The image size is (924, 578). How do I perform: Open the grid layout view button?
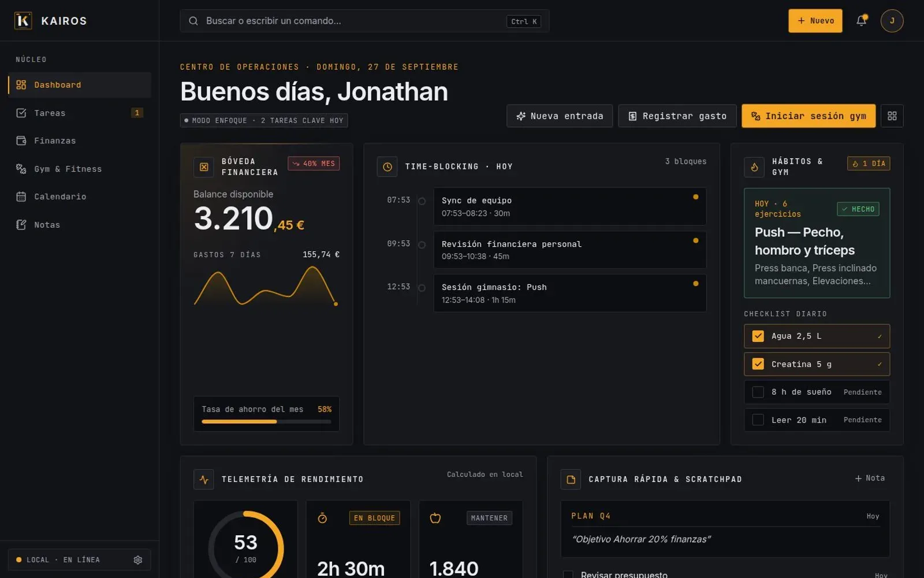tap(892, 116)
